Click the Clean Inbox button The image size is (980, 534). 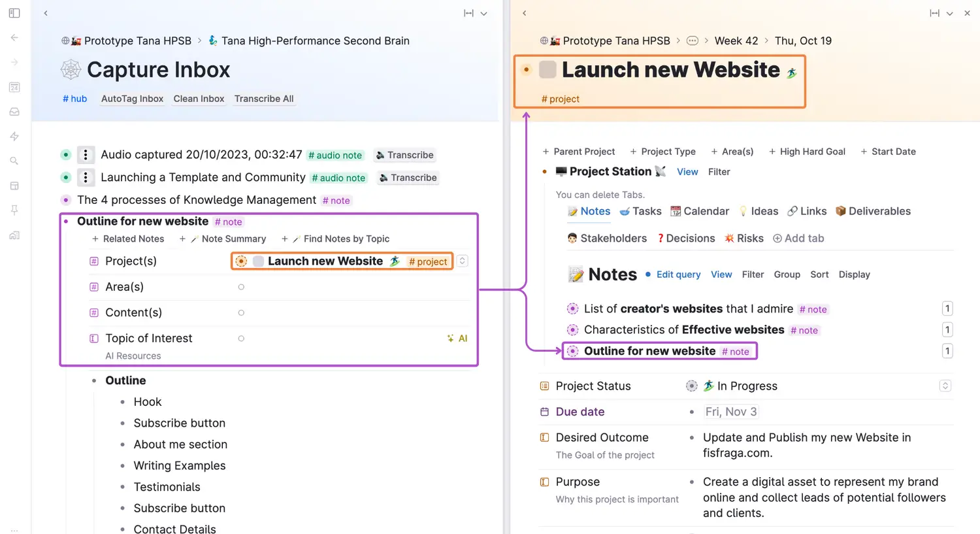[199, 99]
